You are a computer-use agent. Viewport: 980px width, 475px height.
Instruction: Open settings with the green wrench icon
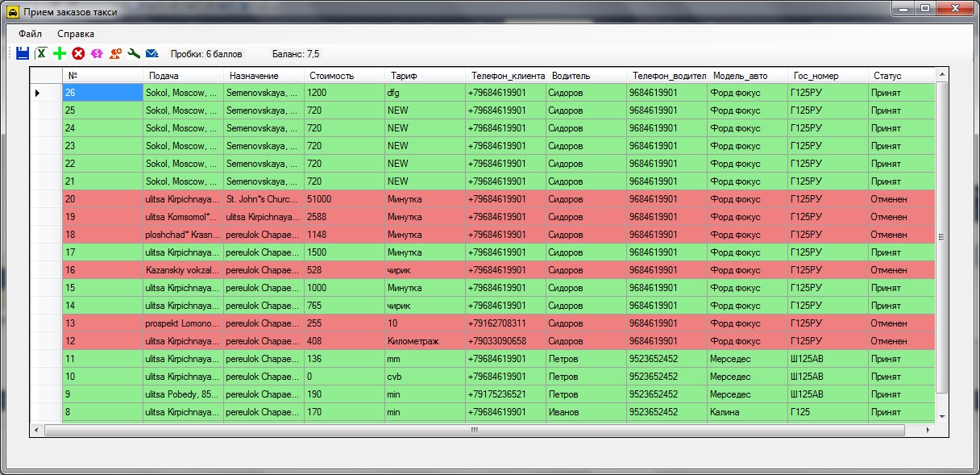(134, 53)
